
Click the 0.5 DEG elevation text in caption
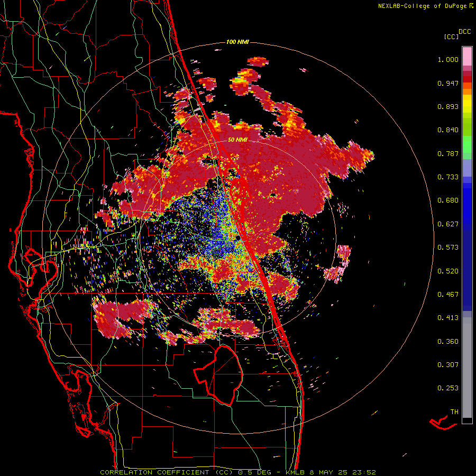tap(256, 472)
